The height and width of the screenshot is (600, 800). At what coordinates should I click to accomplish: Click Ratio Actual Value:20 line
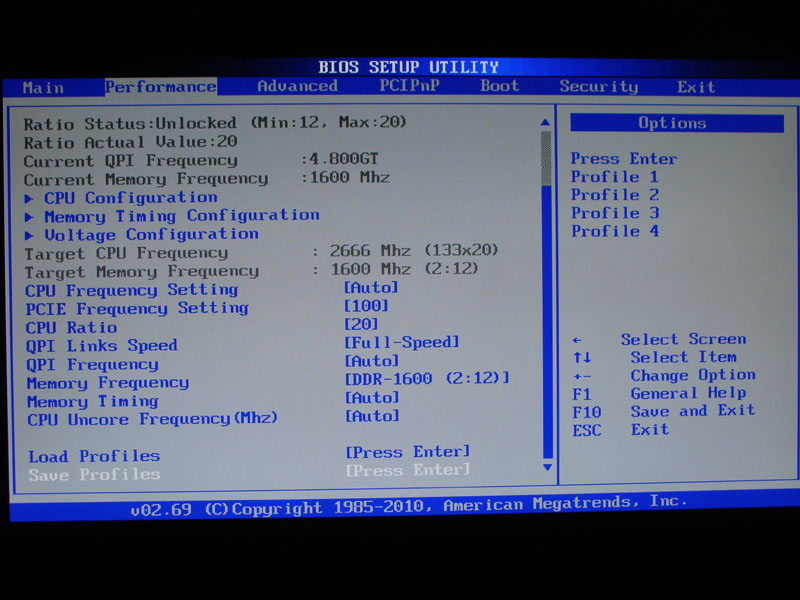[131, 142]
